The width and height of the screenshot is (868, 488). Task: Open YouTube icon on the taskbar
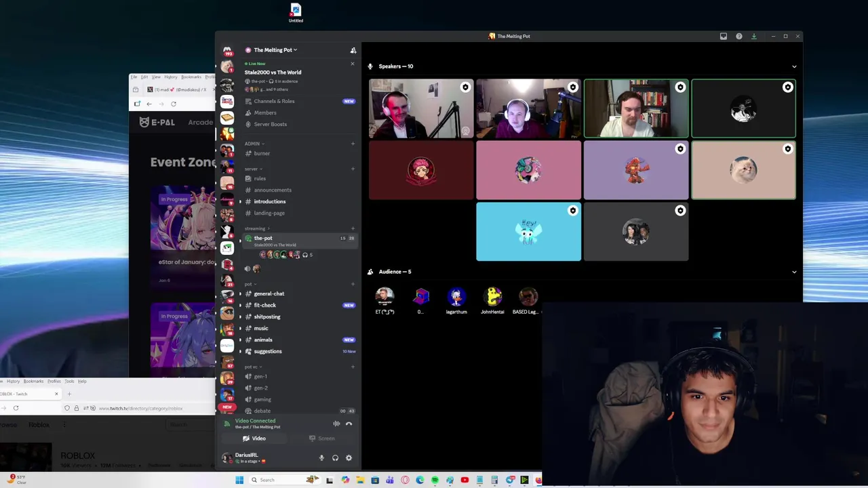[x=465, y=480]
